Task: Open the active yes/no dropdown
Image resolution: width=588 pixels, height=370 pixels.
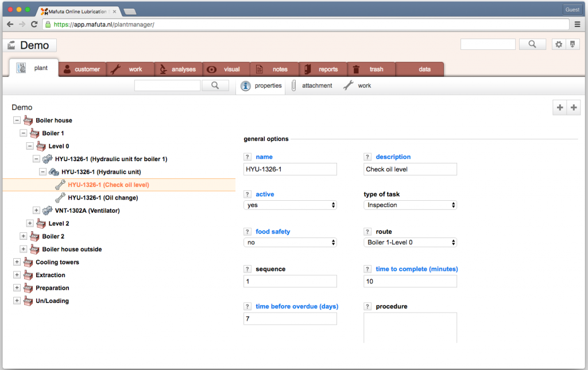Action: (x=290, y=205)
